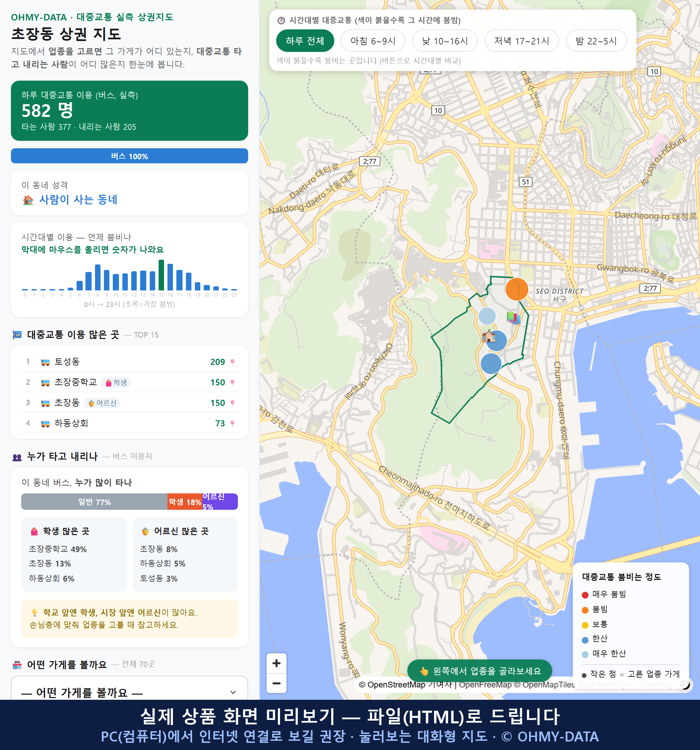Click the 582 명 daily usage card
The width and height of the screenshot is (700, 750).
(130, 111)
